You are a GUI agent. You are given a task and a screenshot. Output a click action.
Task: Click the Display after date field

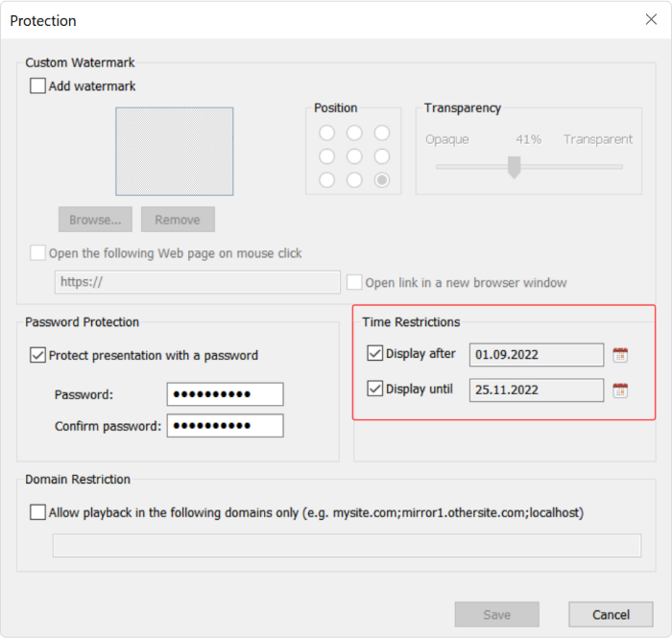pos(537,355)
